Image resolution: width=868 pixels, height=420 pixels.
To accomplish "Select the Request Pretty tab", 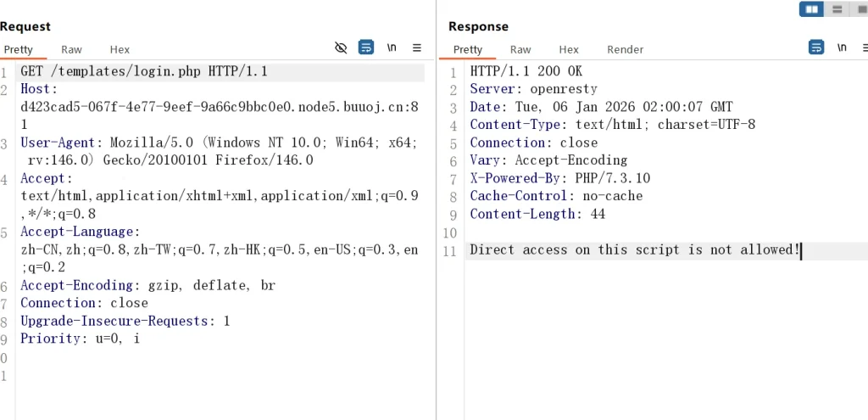I will click(x=18, y=50).
